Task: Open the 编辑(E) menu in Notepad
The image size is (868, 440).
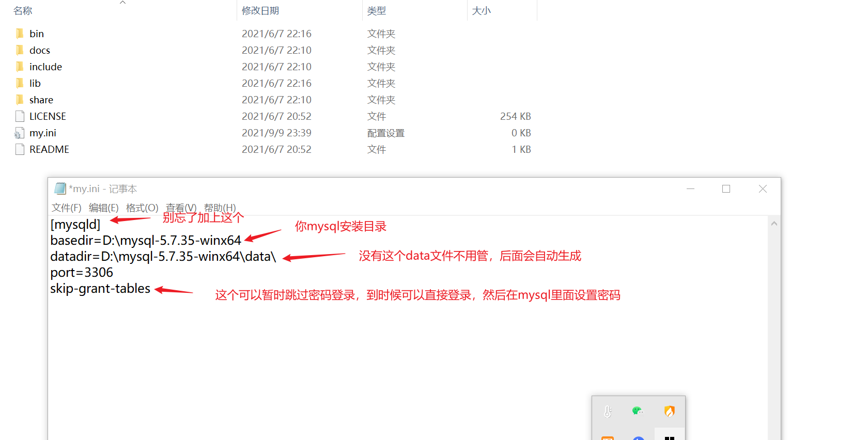Action: [103, 208]
